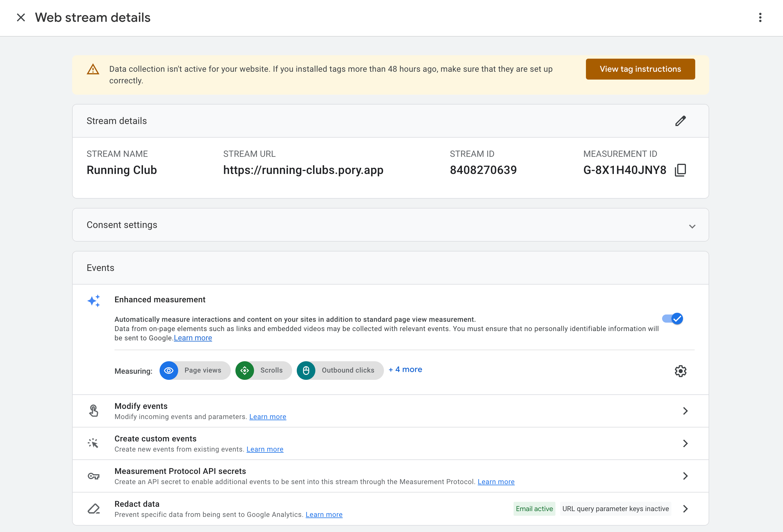Click the Page views chip label
The width and height of the screenshot is (783, 532).
pos(203,370)
